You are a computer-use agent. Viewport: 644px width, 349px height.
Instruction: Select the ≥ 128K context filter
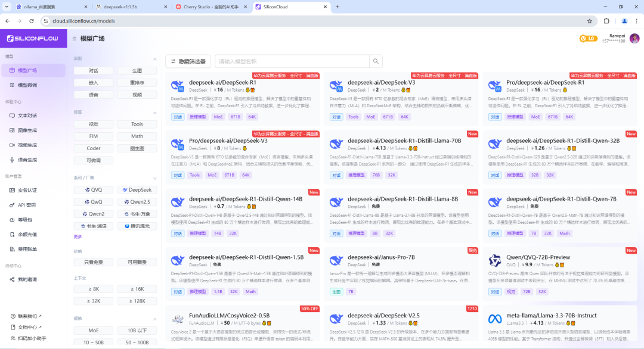pyautogui.click(x=137, y=301)
